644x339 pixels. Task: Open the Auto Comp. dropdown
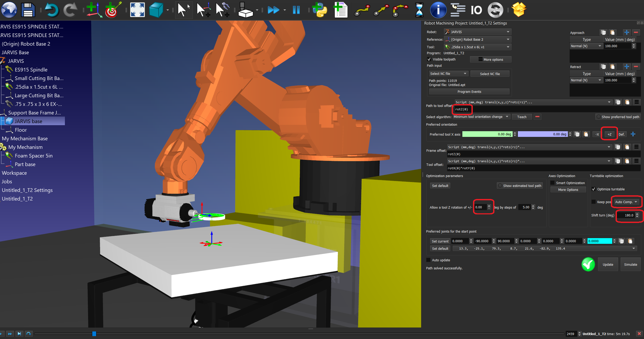coord(626,202)
